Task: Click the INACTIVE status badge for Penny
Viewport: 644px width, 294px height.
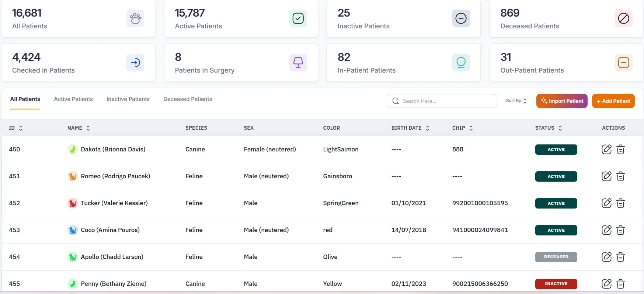Action: pyautogui.click(x=556, y=284)
